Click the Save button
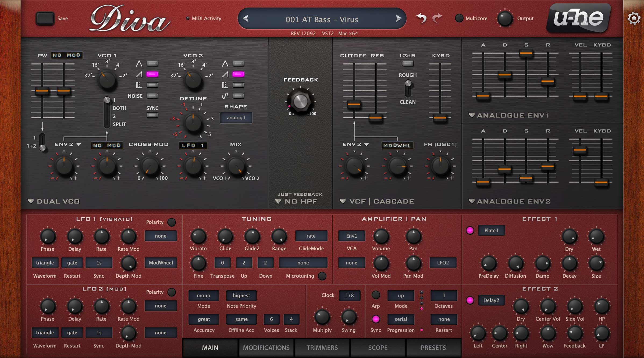Viewport: 644px width, 358px height. [x=45, y=19]
